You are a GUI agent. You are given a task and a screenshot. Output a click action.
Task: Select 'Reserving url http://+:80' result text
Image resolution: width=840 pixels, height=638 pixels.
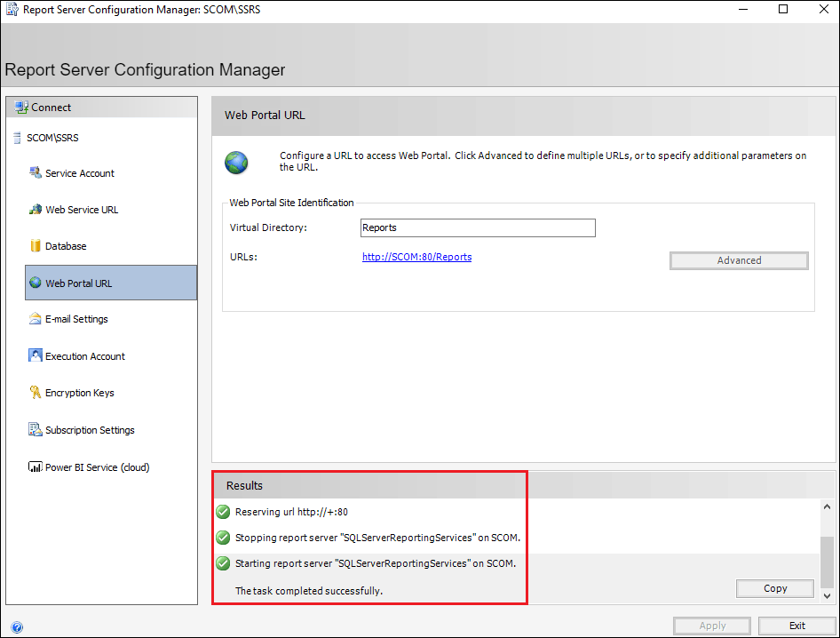click(291, 512)
